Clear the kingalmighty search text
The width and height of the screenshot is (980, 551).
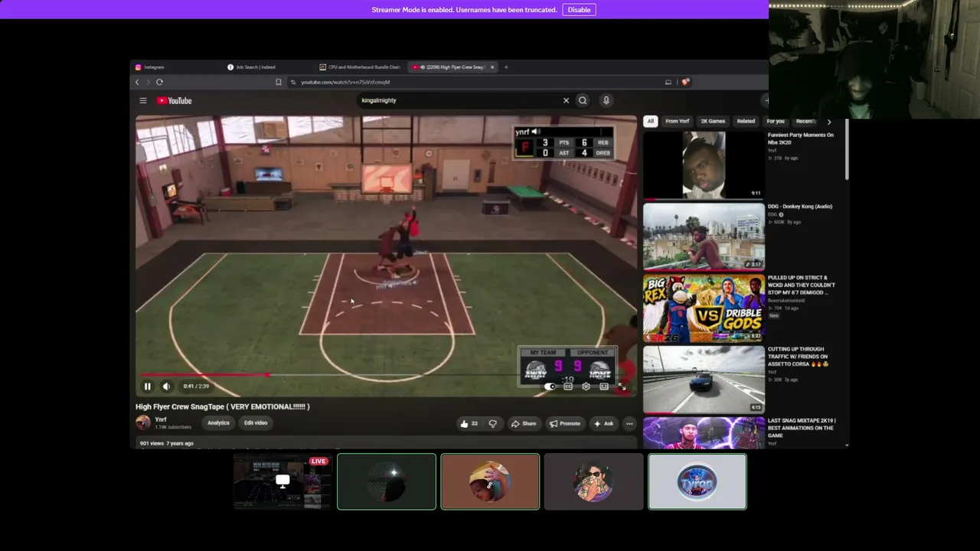point(566,100)
